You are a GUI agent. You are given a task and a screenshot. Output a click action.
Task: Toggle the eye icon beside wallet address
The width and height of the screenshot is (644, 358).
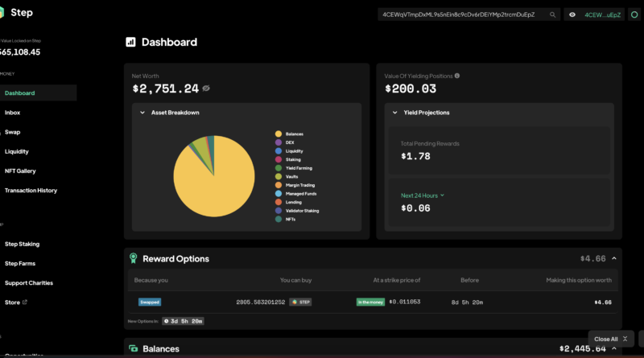(x=572, y=14)
